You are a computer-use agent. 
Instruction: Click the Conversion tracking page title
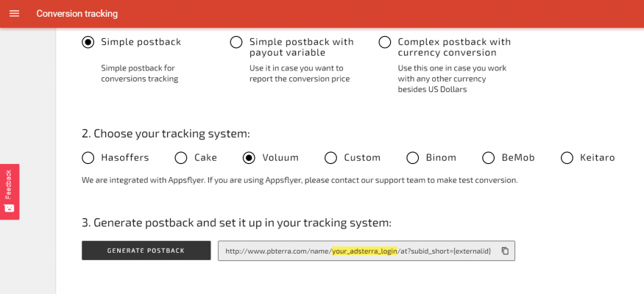77,13
